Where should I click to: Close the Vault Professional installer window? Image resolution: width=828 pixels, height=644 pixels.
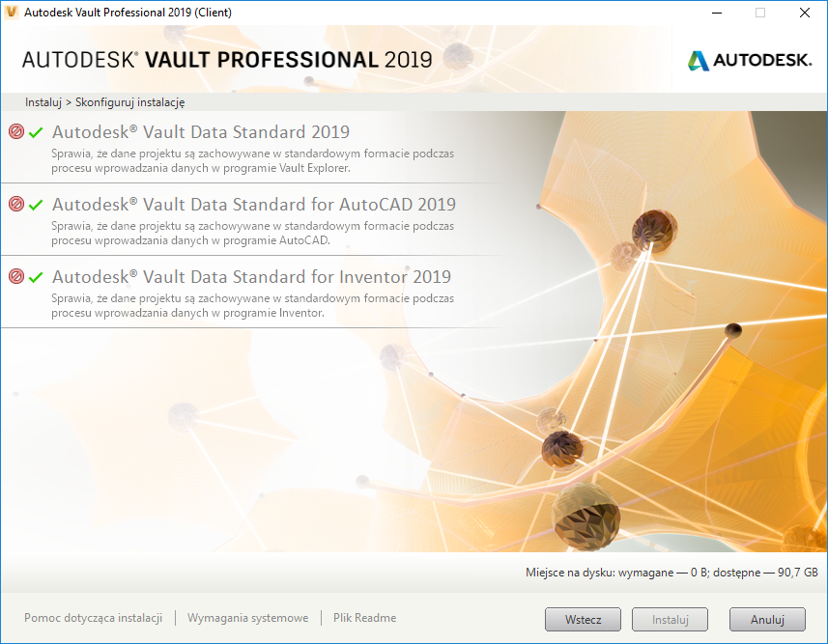point(805,13)
